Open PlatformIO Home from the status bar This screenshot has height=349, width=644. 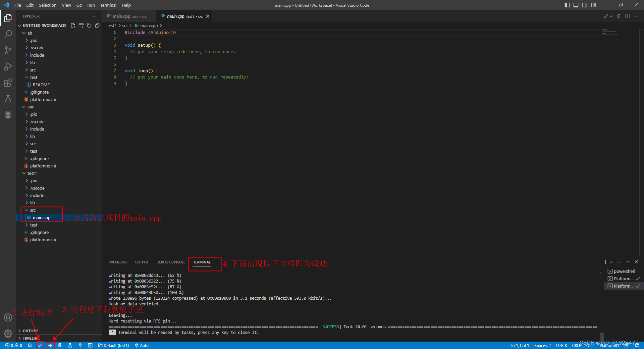[x=30, y=345]
